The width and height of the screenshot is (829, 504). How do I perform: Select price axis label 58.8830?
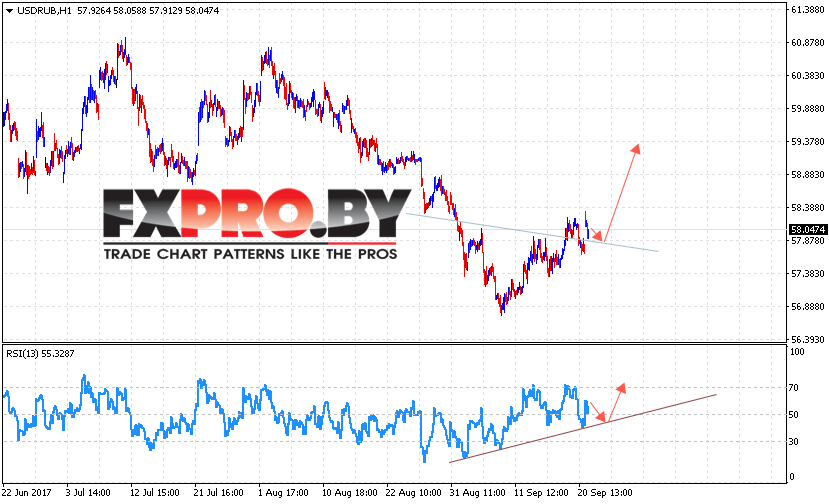807,175
